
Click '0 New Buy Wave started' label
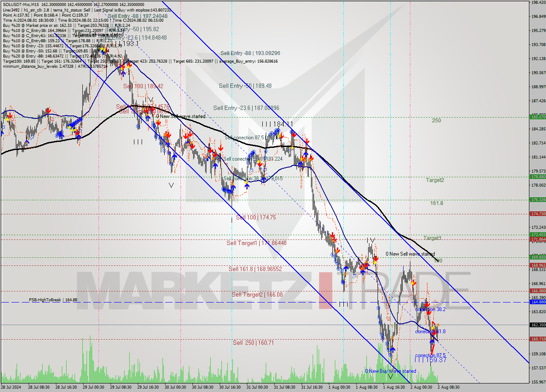pyautogui.click(x=390, y=371)
